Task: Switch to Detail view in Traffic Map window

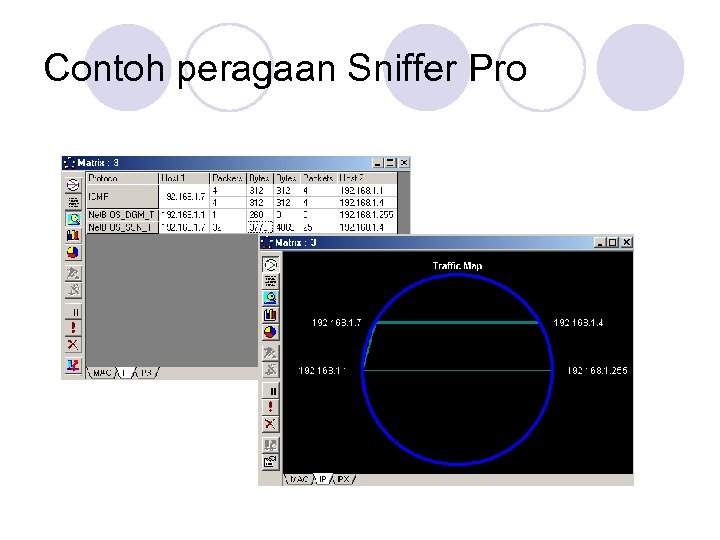Action: (270, 298)
